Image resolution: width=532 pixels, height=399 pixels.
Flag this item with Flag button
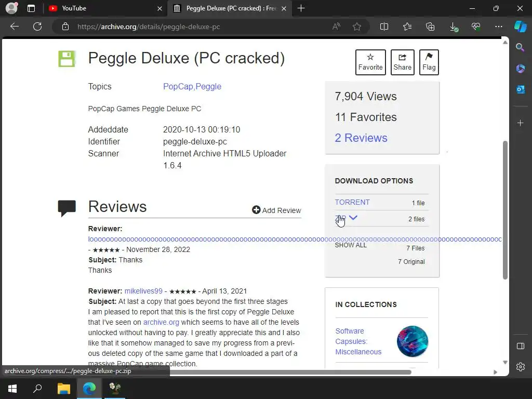tap(429, 62)
